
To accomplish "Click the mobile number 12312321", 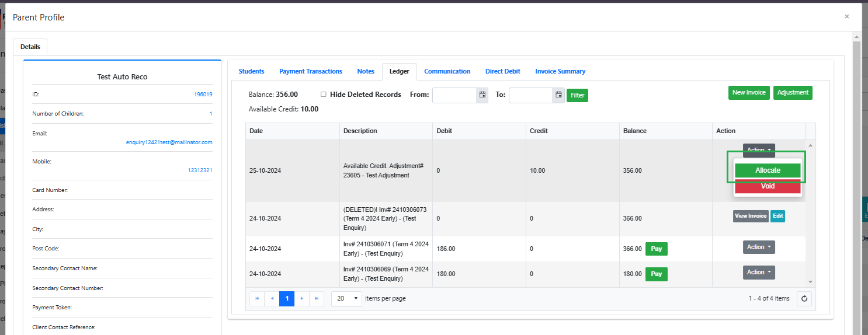I will click(200, 170).
